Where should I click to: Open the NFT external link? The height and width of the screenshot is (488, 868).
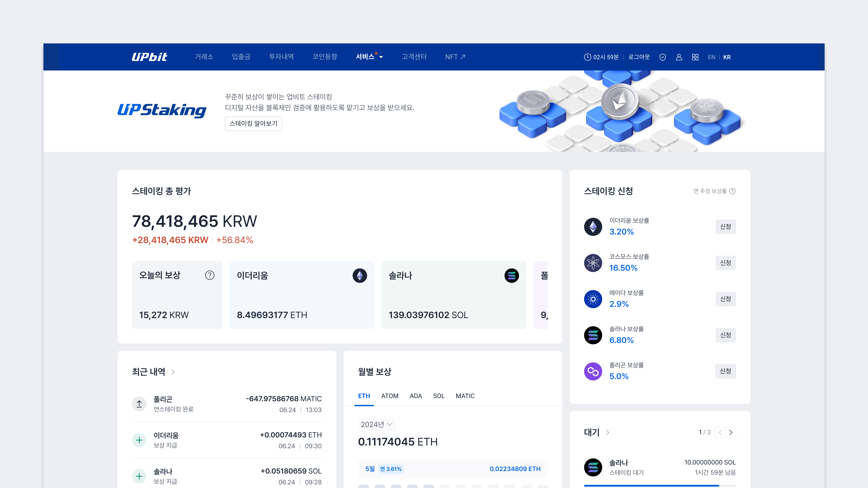(x=455, y=57)
